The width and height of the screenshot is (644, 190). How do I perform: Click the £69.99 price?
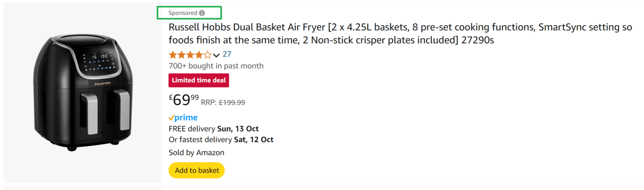184,100
